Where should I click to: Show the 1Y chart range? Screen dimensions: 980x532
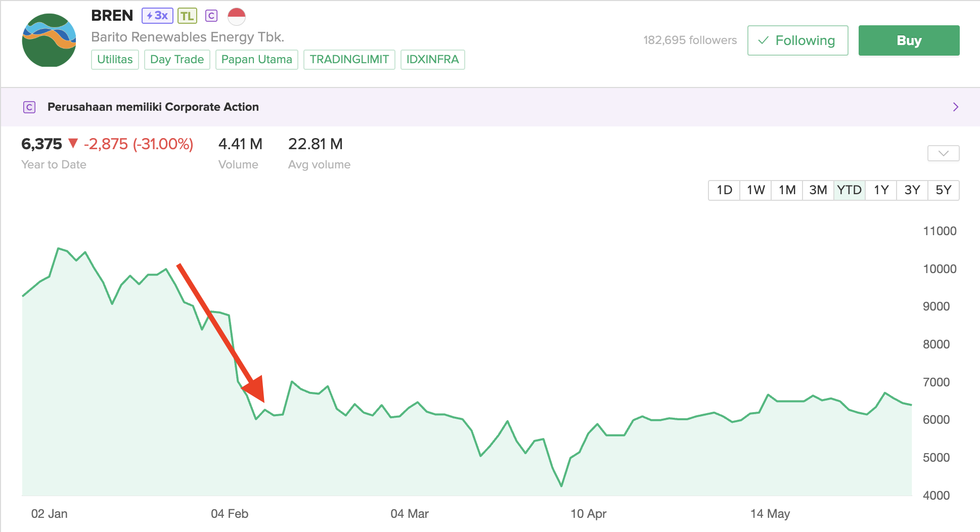881,190
